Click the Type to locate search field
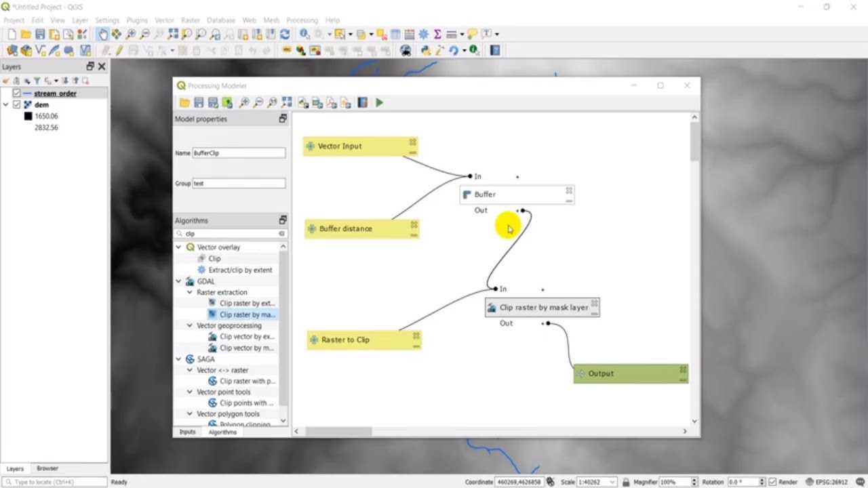Image resolution: width=868 pixels, height=488 pixels. click(x=54, y=482)
